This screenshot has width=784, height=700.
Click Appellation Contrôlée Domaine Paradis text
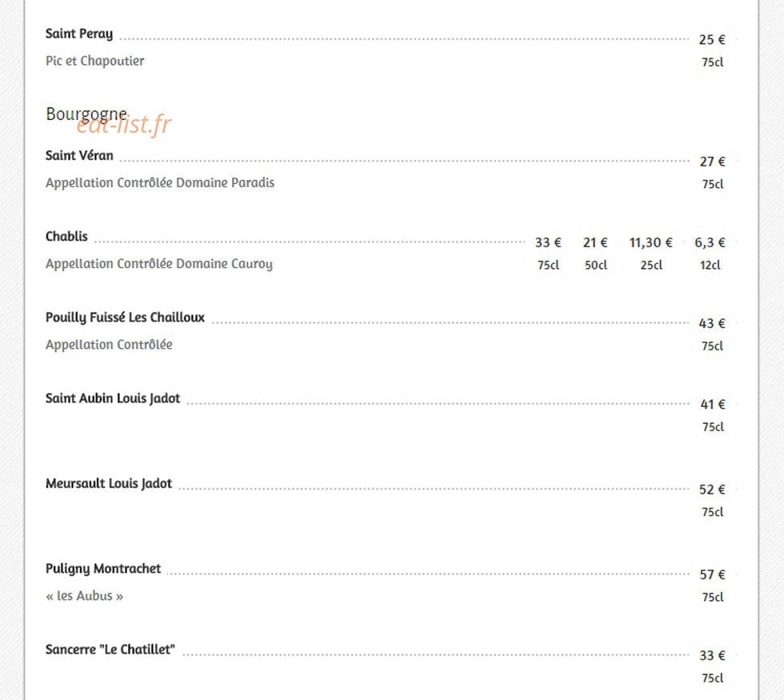click(160, 183)
